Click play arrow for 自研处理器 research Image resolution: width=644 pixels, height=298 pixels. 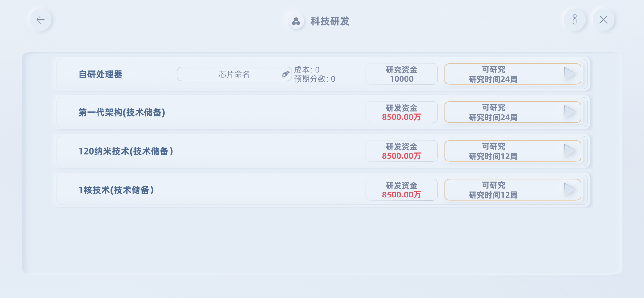(x=570, y=74)
